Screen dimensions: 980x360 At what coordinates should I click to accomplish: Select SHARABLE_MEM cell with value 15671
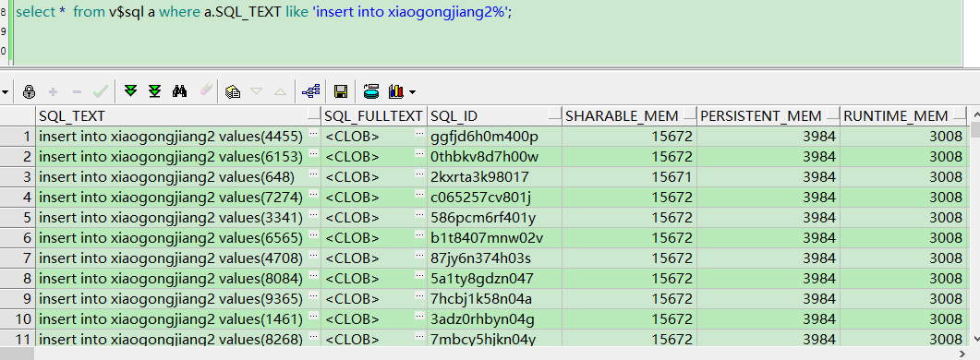click(629, 177)
